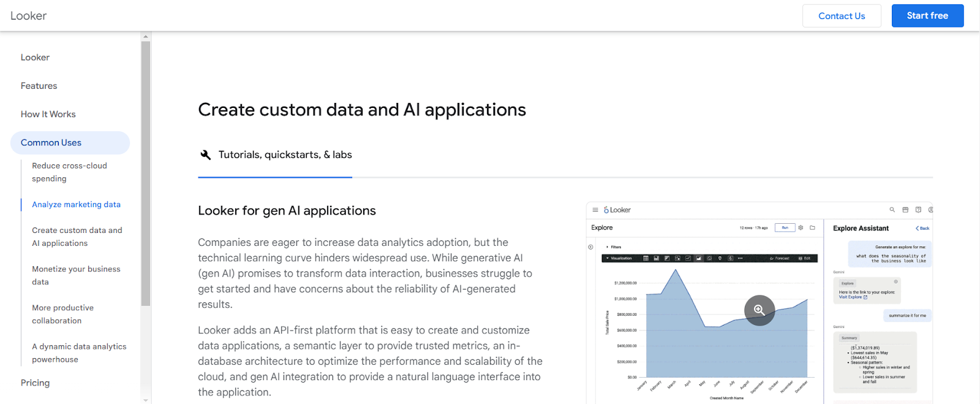Go to Pricing in the sidebar
Screen dimensions: 980x404
tap(35, 383)
